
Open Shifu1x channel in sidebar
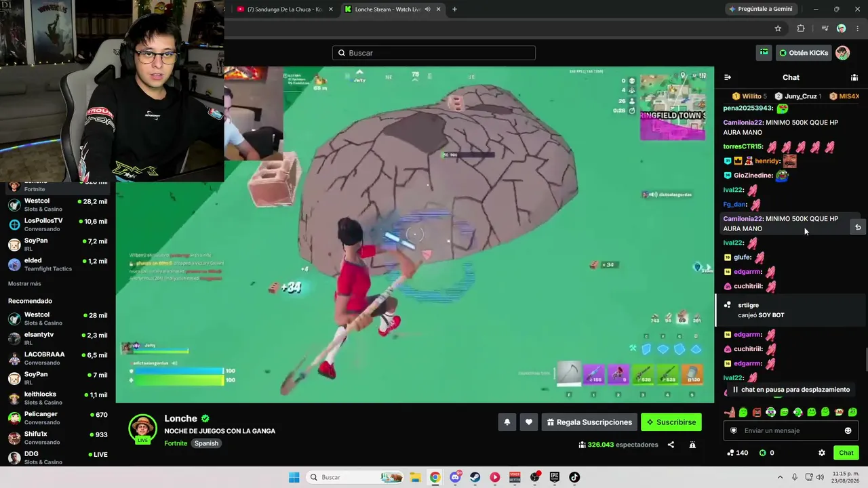pos(58,437)
